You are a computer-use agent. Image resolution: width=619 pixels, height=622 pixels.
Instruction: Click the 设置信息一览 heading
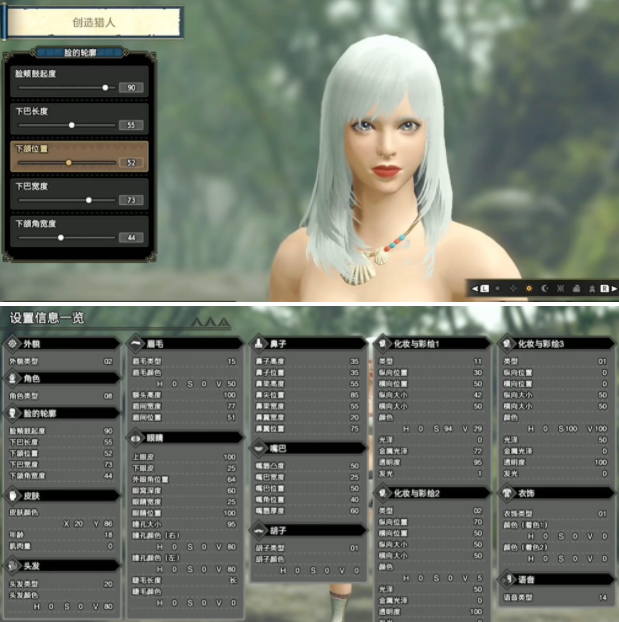tap(47, 318)
